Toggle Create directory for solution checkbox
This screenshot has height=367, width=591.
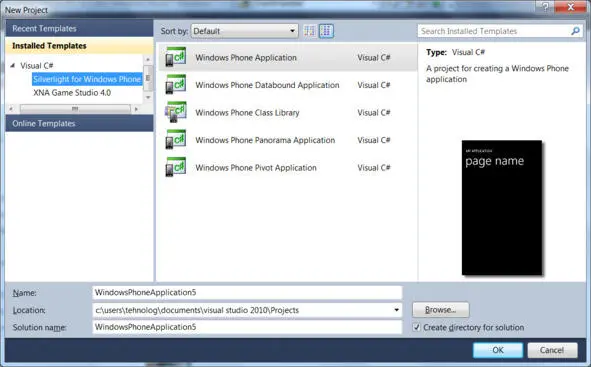point(416,327)
